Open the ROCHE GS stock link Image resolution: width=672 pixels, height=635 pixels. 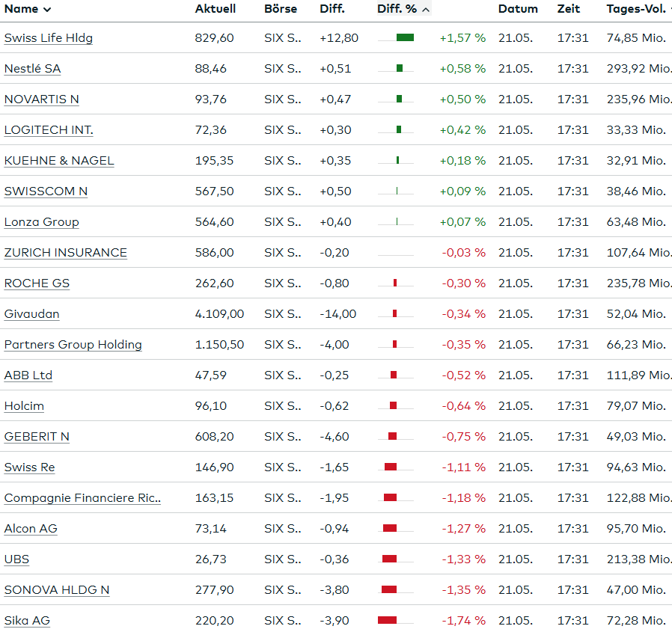[37, 283]
